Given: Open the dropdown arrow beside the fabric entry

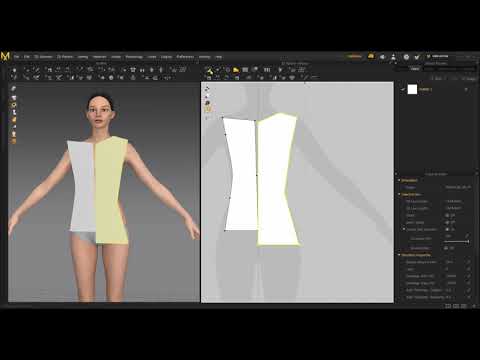Looking at the screenshot, I should pyautogui.click(x=466, y=89).
